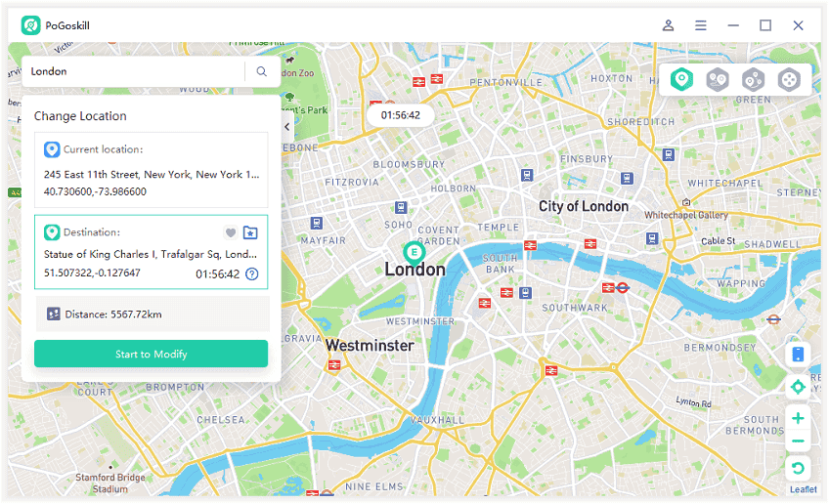Select the multi-spot route mode icon
Screen dimensions: 829x504
[x=753, y=80]
